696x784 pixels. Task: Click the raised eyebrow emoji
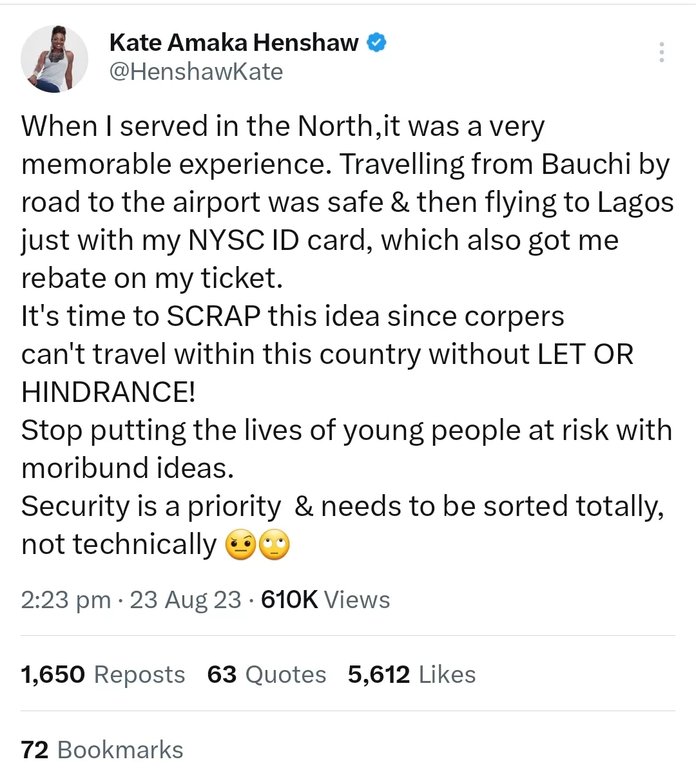point(241,545)
